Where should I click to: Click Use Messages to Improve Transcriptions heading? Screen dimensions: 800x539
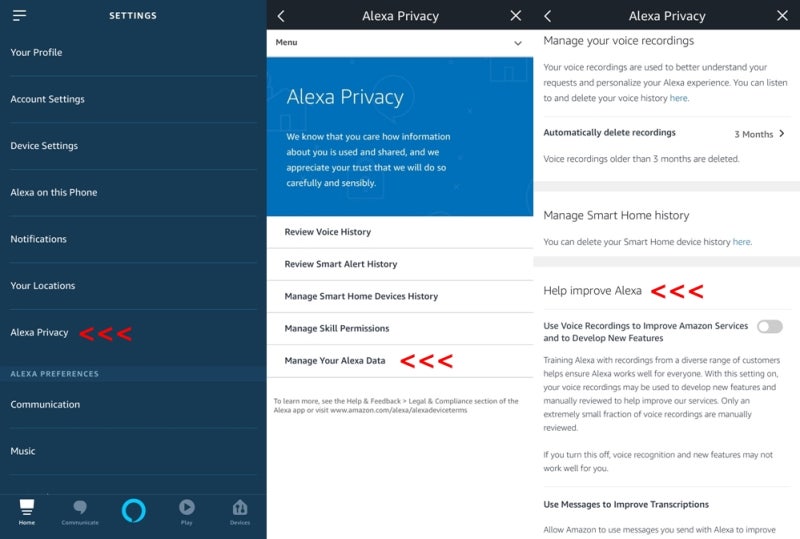(626, 505)
